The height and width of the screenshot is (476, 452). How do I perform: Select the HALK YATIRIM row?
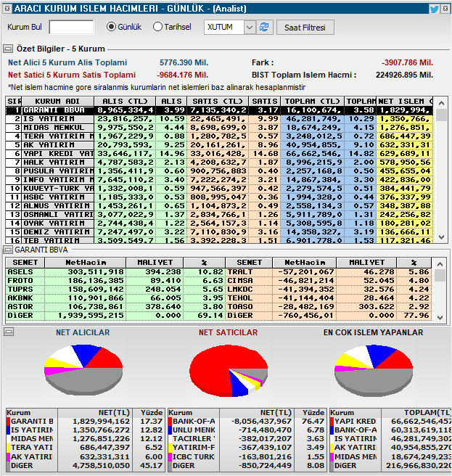pyautogui.click(x=219, y=163)
